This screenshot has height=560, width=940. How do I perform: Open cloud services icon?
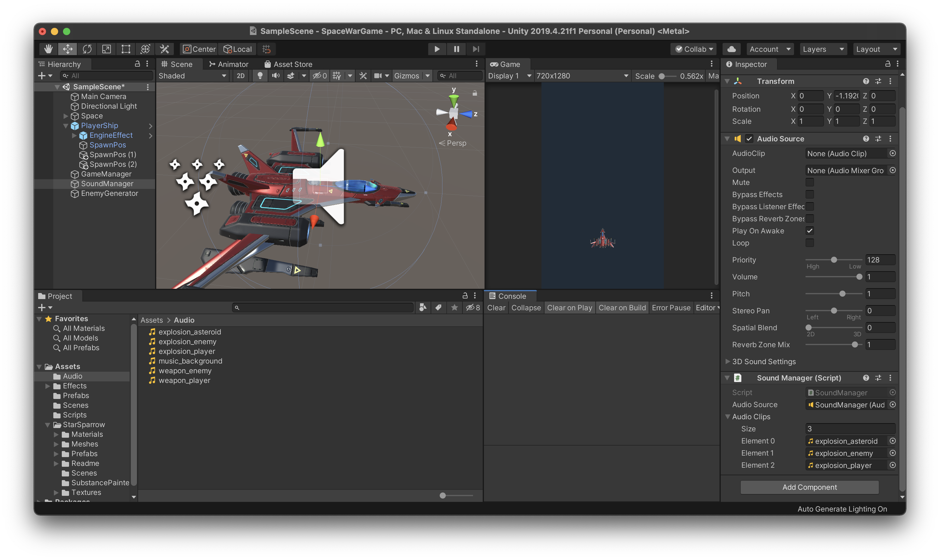click(731, 49)
